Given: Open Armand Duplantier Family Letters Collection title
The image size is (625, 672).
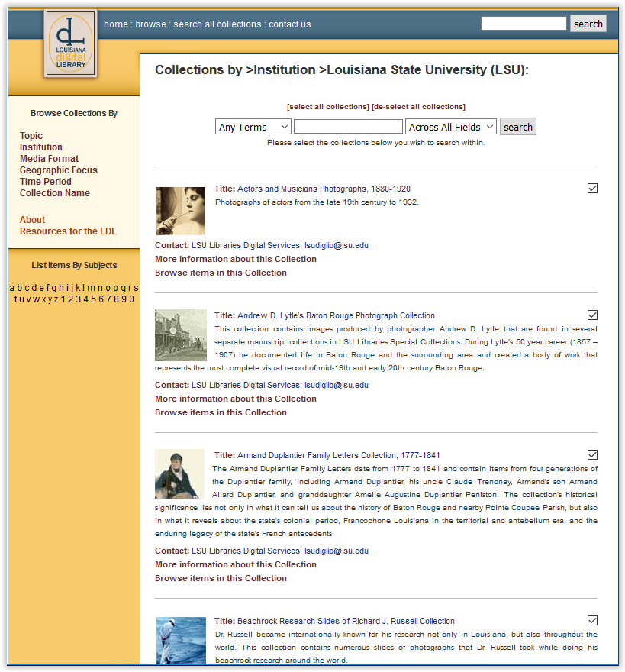Looking at the screenshot, I should [x=338, y=456].
